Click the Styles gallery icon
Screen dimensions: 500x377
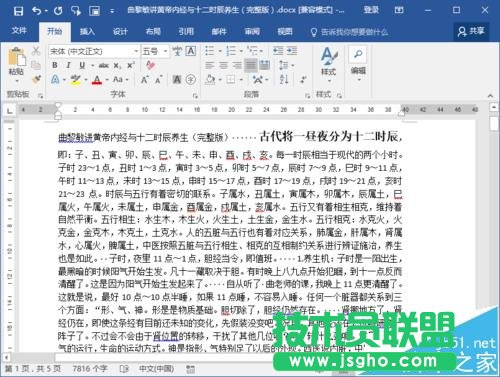point(329,56)
